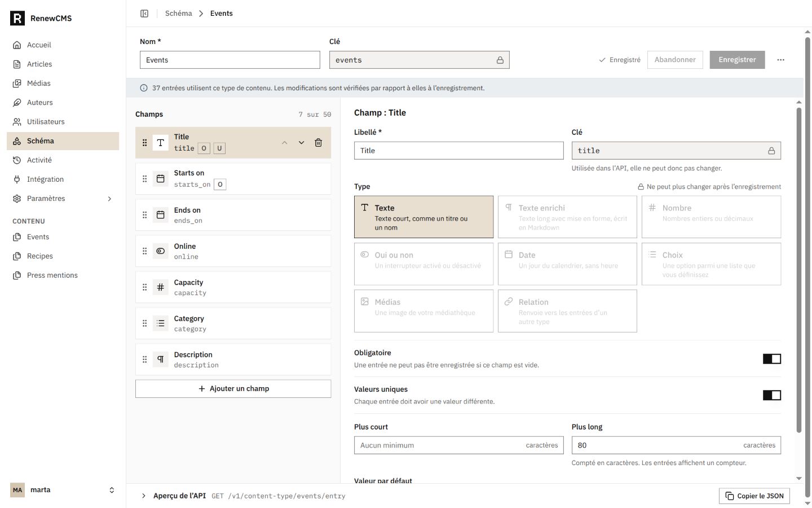Collapse the sidebar panel icon

(x=144, y=14)
